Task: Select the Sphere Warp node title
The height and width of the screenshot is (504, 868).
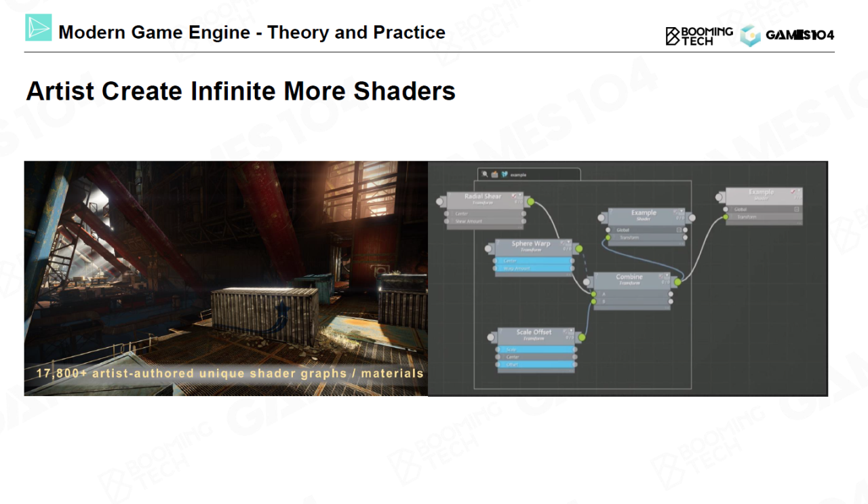Action: (x=531, y=244)
